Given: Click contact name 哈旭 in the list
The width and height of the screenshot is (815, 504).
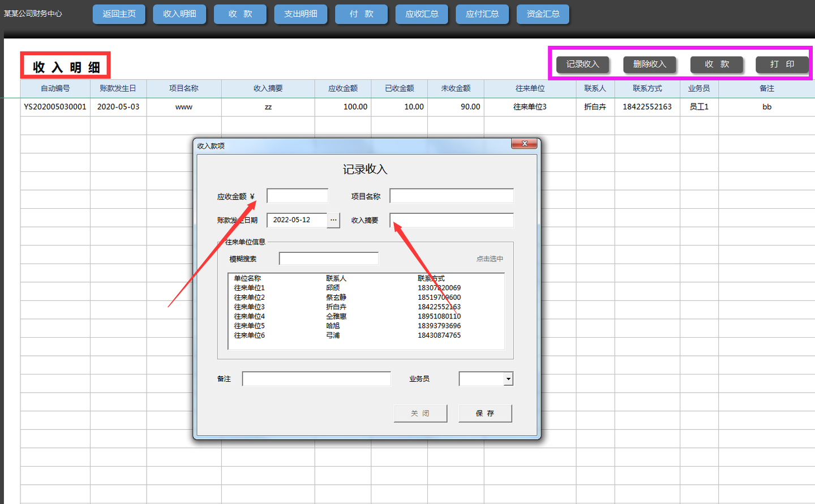Looking at the screenshot, I should pyautogui.click(x=333, y=326).
